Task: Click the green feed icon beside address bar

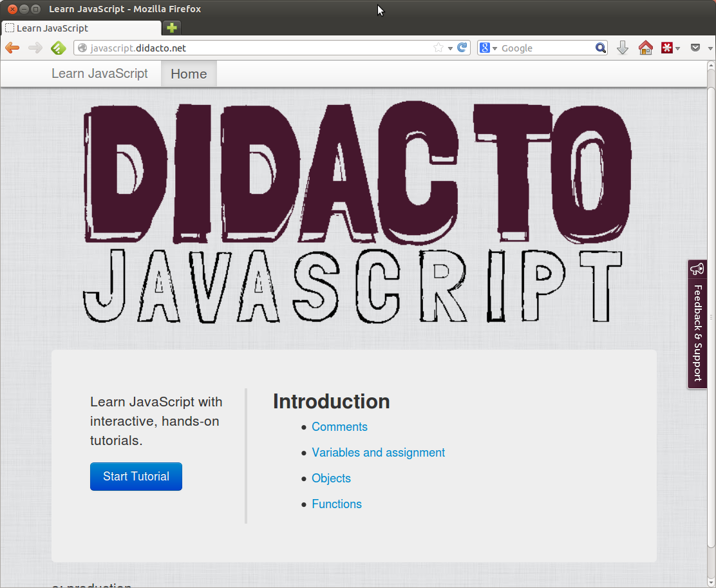Action: 59,48
